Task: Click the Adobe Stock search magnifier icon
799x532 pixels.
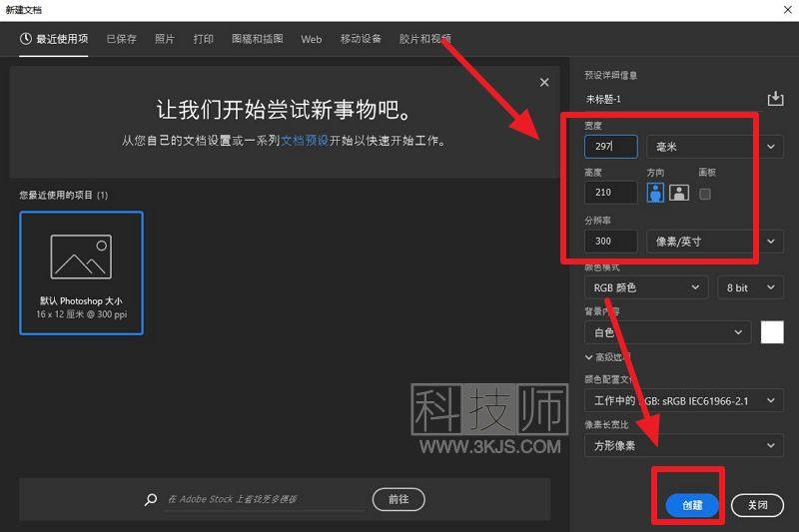Action: coord(151,499)
